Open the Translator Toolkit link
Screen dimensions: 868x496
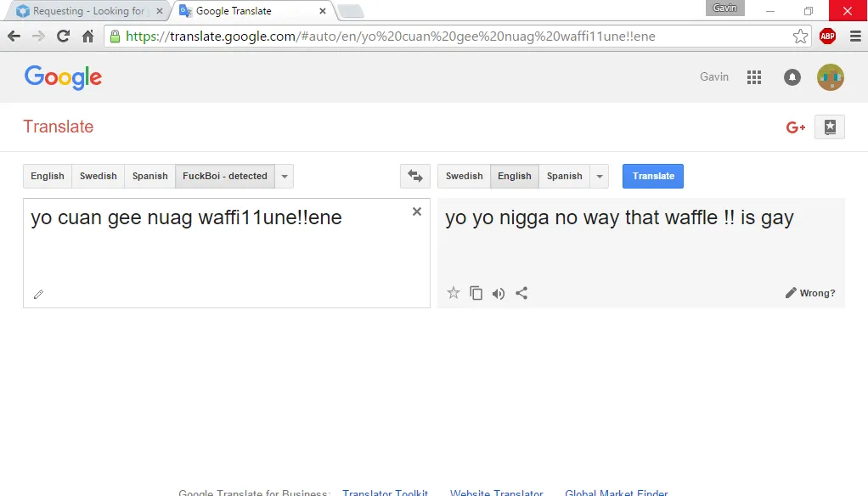point(386,492)
